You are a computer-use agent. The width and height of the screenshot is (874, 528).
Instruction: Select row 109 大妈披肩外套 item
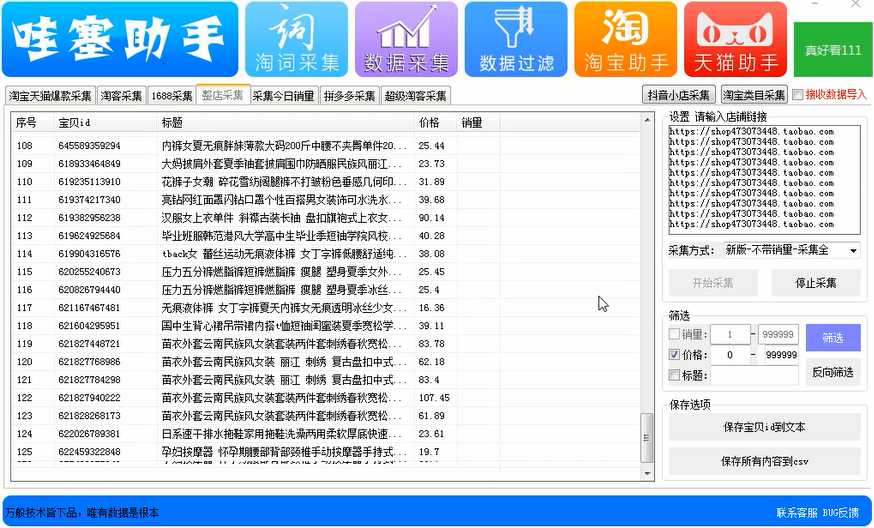pyautogui.click(x=326, y=163)
